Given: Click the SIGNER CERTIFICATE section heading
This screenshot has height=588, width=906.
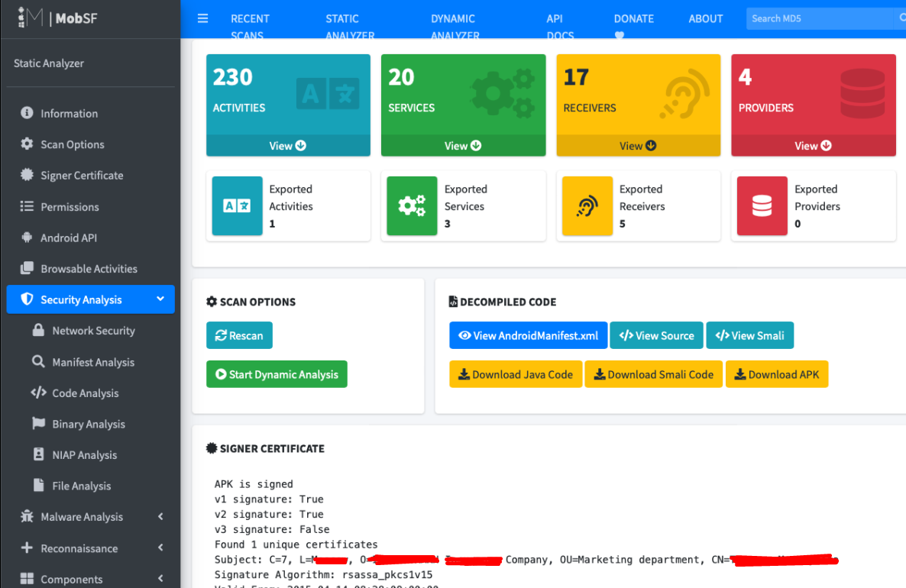Looking at the screenshot, I should (x=265, y=448).
